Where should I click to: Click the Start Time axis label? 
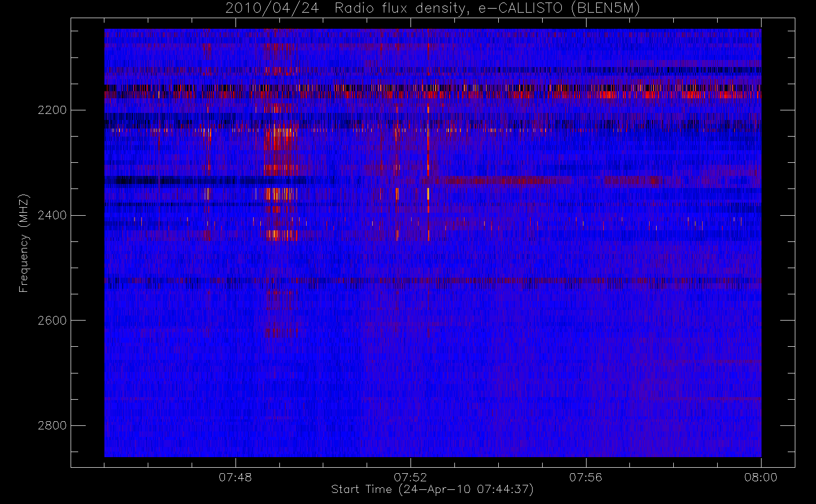[432, 489]
